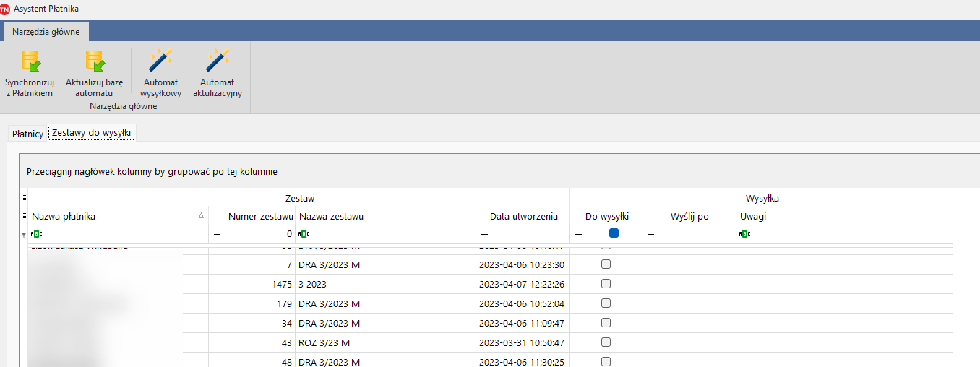Switch to the Płatnicy tab
This screenshot has width=980, height=367.
click(x=28, y=134)
